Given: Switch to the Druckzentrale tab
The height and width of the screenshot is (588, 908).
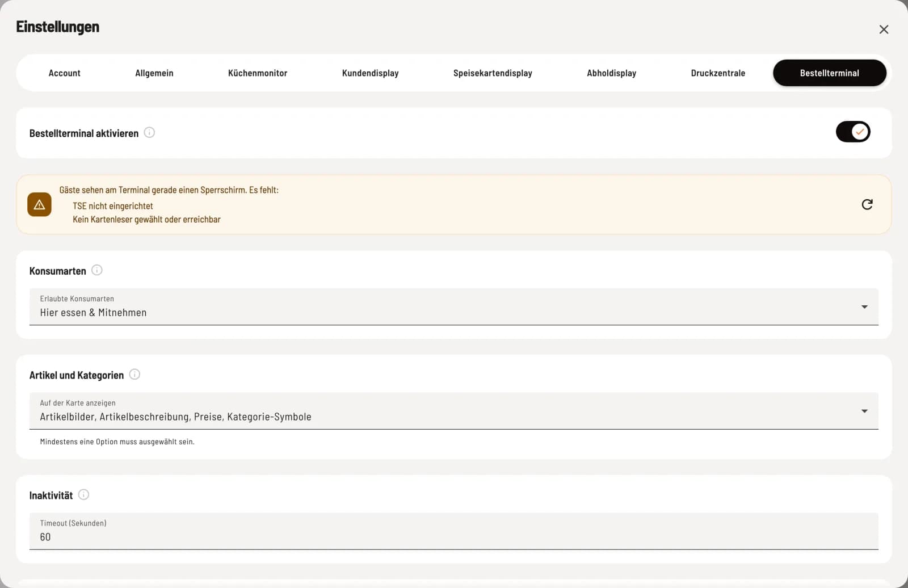Looking at the screenshot, I should [718, 73].
